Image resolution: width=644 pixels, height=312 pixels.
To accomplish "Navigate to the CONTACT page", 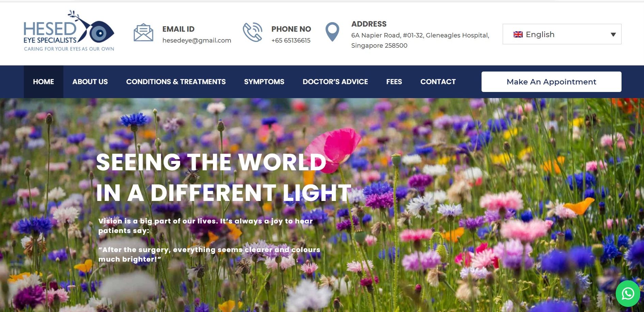I will point(438,82).
